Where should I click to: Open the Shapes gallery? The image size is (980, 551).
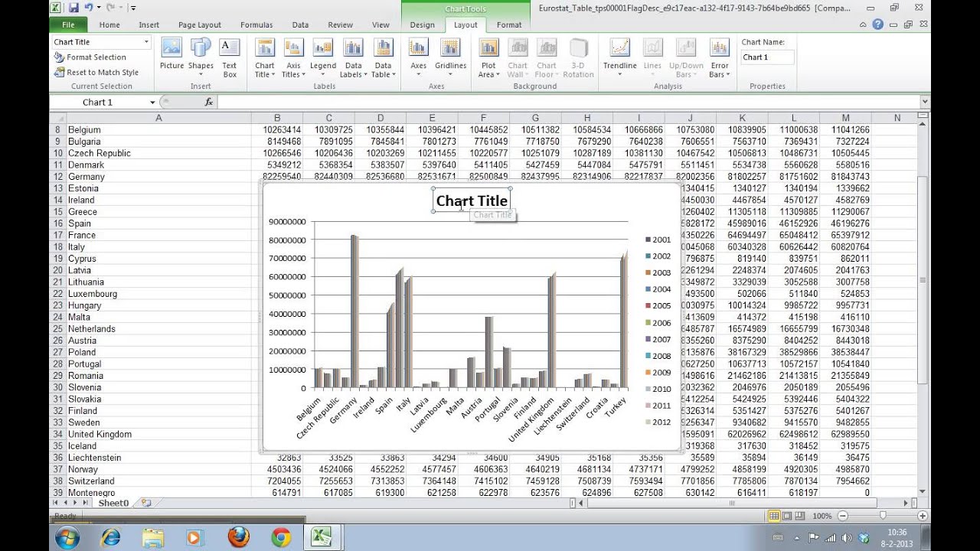coord(201,57)
